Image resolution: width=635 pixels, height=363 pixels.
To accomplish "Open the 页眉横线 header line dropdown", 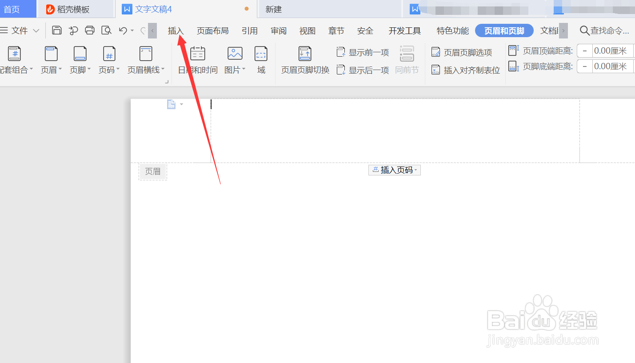I will click(x=146, y=60).
